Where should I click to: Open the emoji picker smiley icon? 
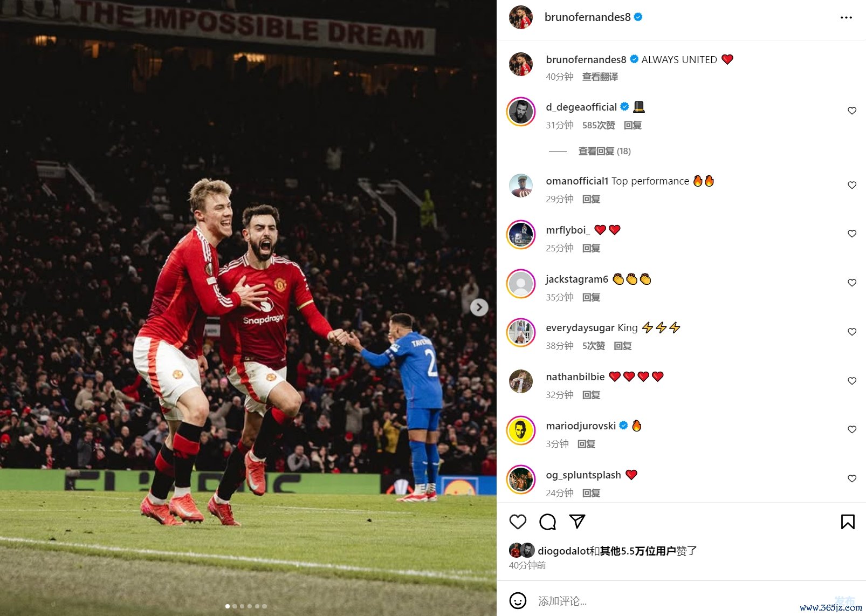pyautogui.click(x=518, y=600)
